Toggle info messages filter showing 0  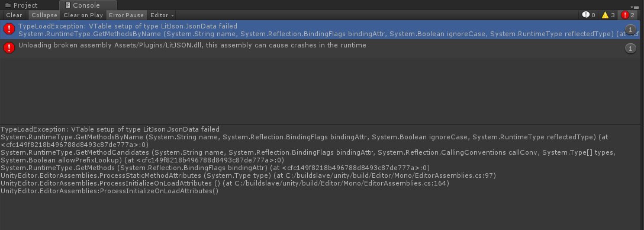point(588,15)
